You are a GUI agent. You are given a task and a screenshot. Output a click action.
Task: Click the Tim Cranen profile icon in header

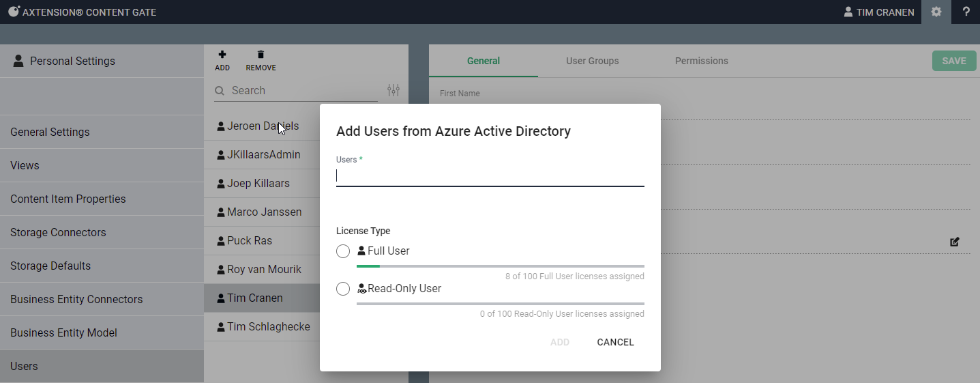coord(848,12)
